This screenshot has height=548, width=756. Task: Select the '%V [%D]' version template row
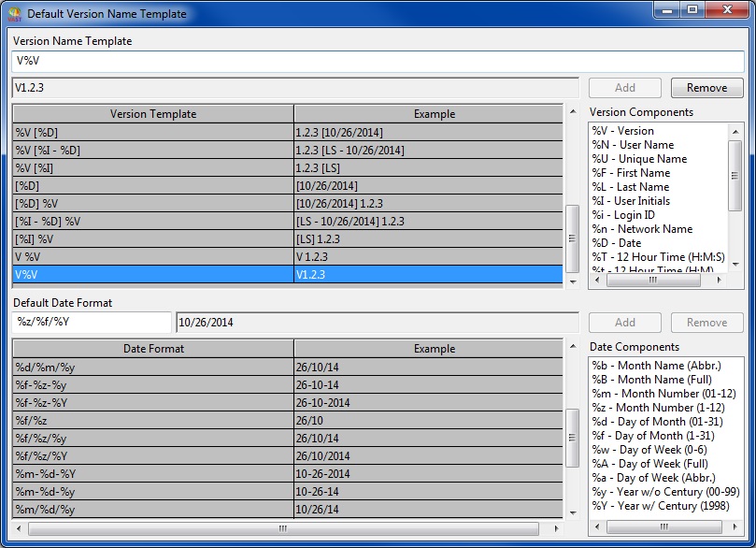coord(153,133)
